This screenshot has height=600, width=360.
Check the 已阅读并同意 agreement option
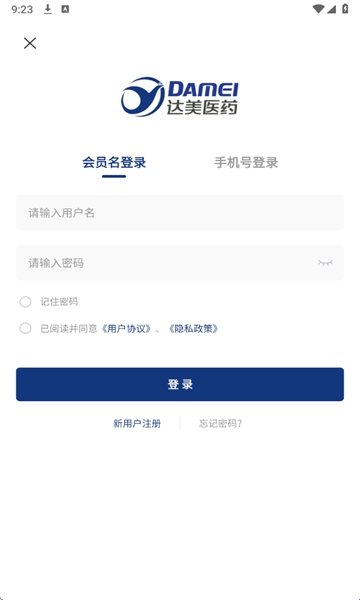25,328
